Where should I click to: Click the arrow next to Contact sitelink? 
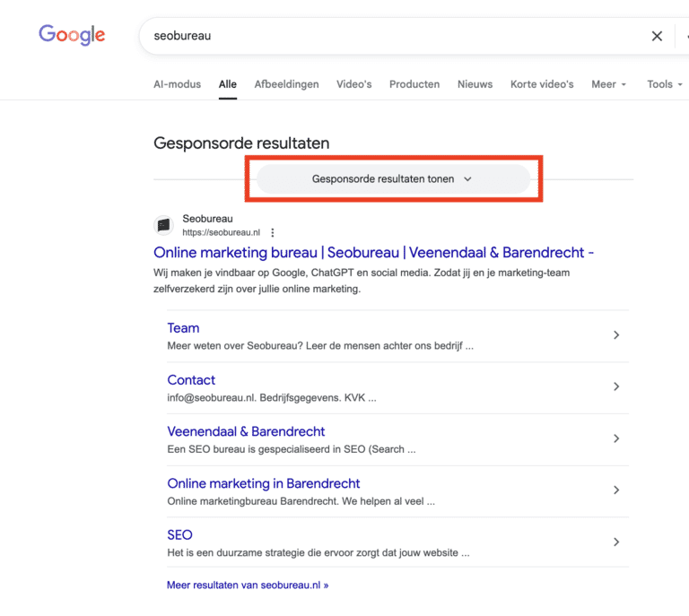coord(615,387)
